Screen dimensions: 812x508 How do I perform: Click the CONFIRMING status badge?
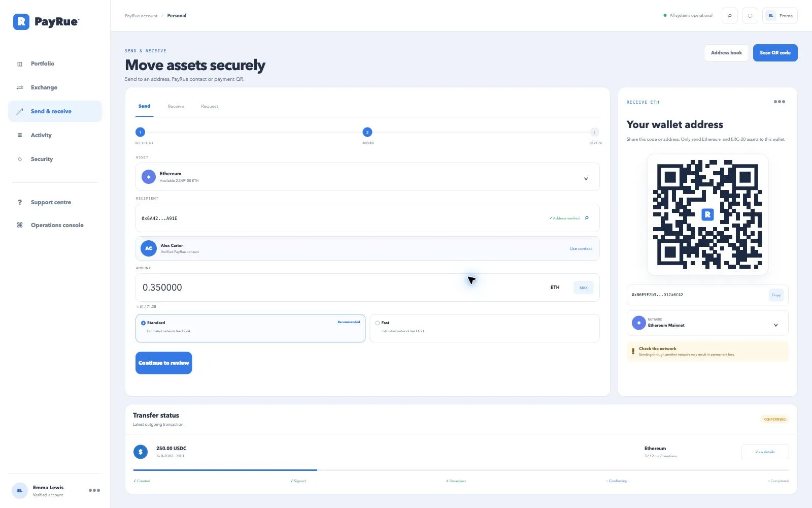[x=774, y=419]
